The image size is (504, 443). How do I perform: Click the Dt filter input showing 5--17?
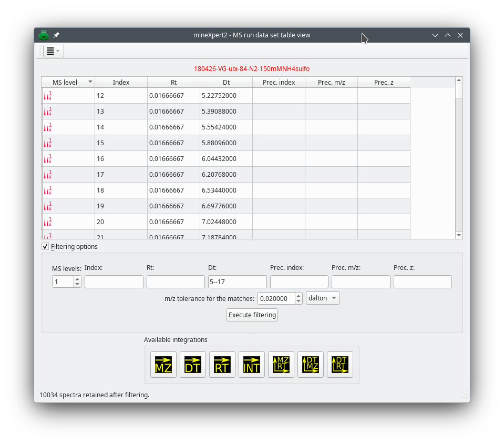pos(237,281)
